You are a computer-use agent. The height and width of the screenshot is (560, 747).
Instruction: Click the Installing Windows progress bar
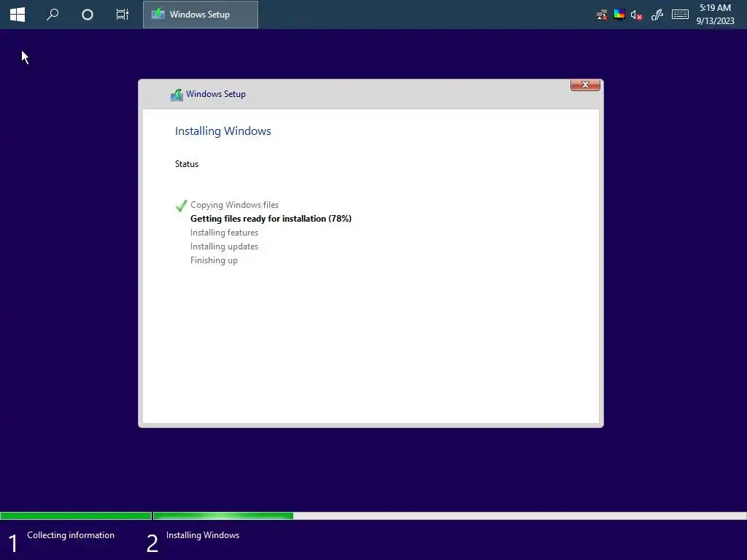pos(449,516)
